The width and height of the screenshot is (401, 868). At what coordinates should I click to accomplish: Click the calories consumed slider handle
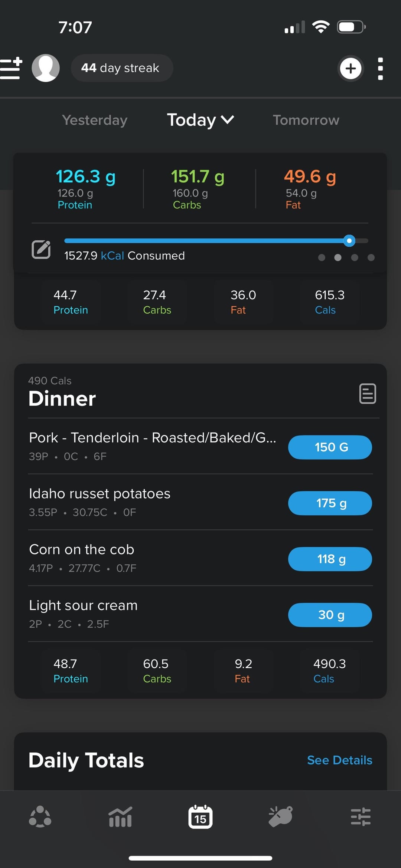[349, 241]
